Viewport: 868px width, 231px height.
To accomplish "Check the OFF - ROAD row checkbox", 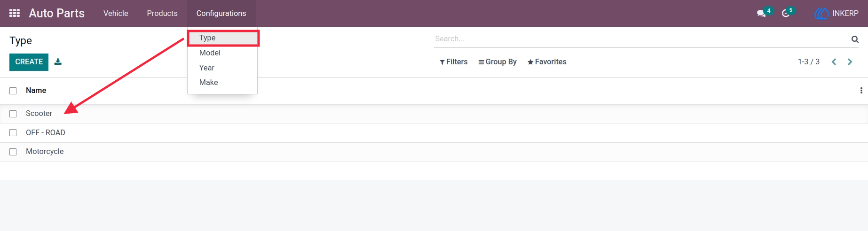I will 13,133.
